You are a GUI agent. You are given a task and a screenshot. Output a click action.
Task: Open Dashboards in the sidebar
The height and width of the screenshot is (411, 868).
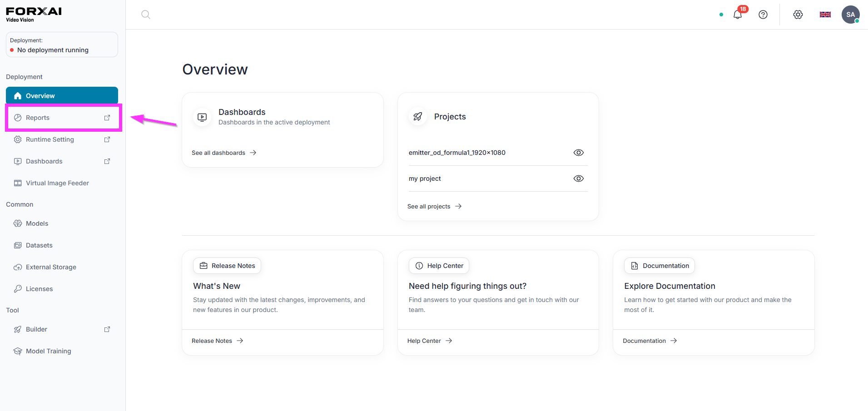pyautogui.click(x=62, y=161)
